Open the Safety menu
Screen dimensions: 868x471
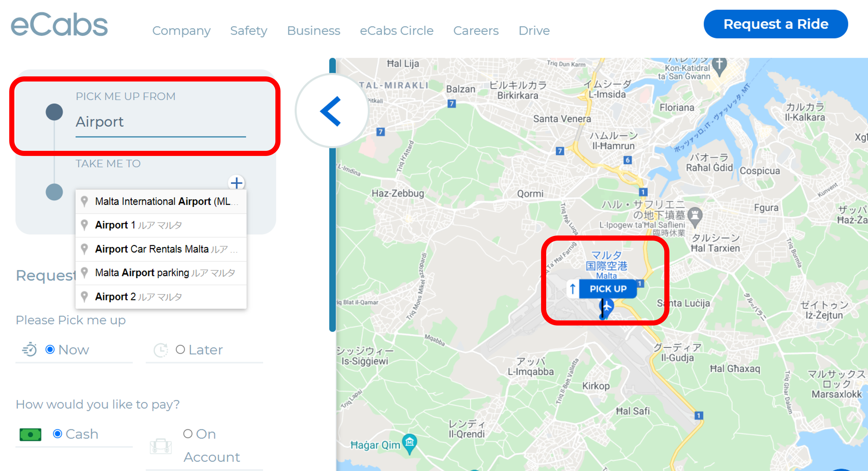[x=249, y=31]
